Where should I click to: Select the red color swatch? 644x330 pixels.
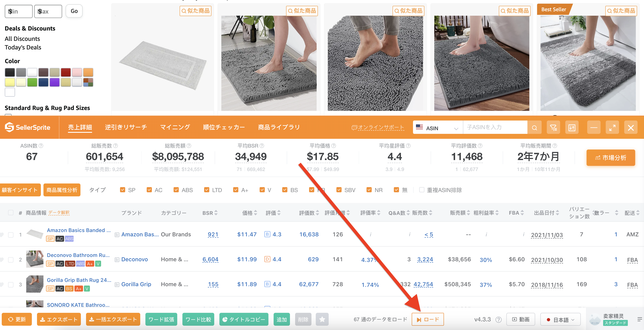tap(66, 72)
